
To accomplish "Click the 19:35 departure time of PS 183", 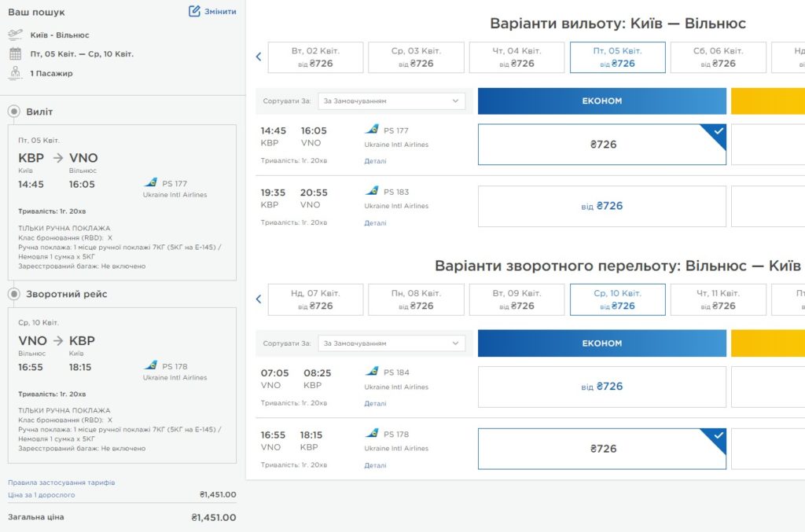I will coord(273,193).
